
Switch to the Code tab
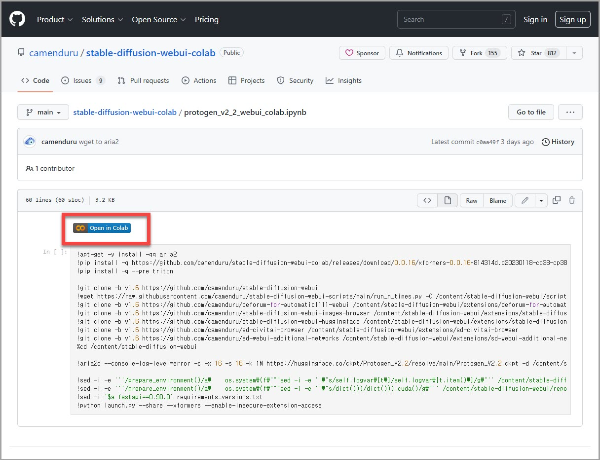35,81
